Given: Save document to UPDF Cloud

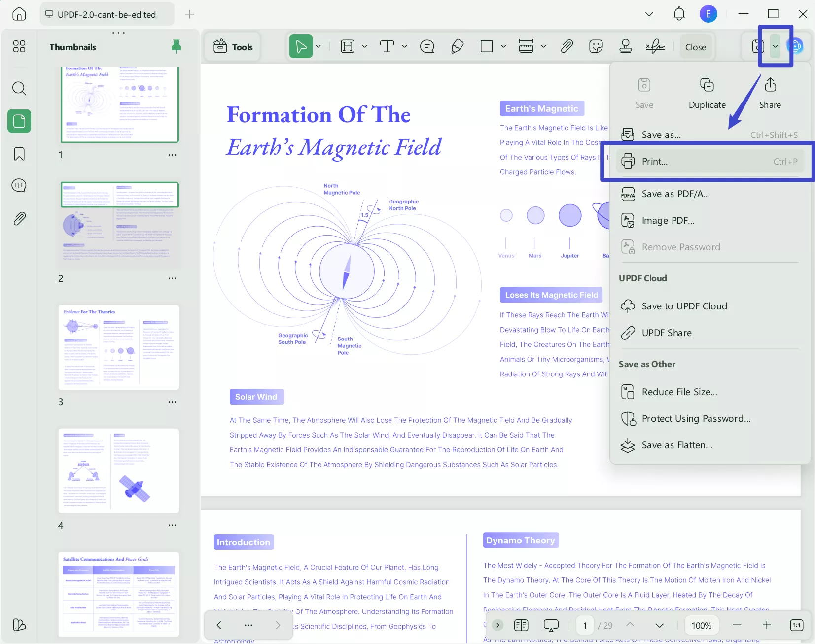Looking at the screenshot, I should (x=684, y=306).
